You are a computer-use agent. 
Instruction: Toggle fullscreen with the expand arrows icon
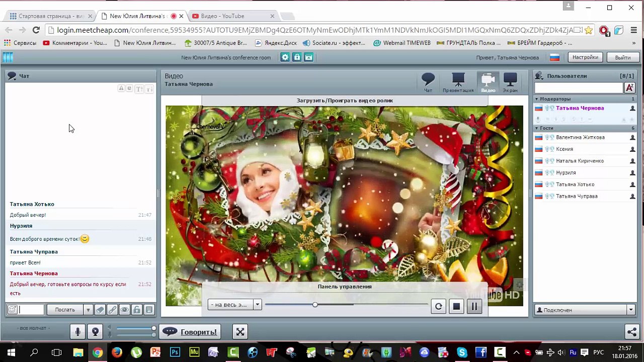tap(240, 332)
